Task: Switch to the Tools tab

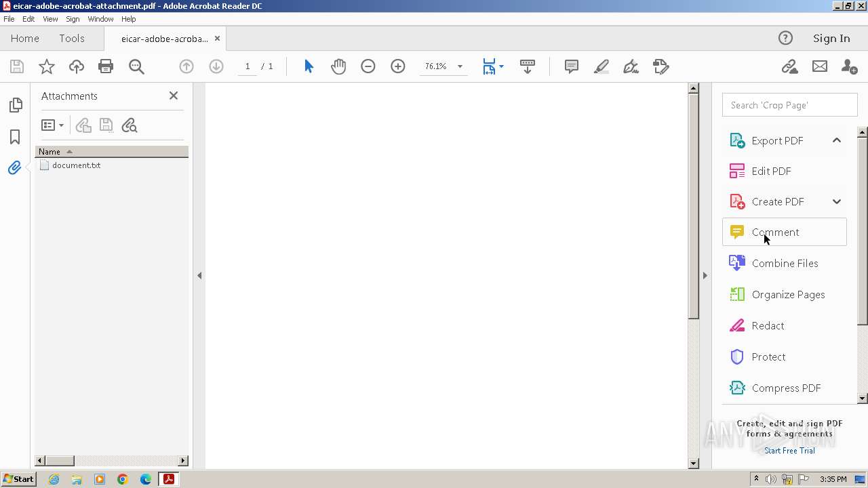Action: [72, 39]
